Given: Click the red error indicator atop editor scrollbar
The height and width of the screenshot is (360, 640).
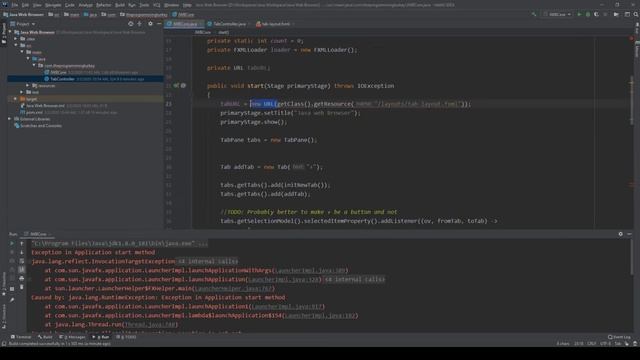Looking at the screenshot, I should (631, 38).
